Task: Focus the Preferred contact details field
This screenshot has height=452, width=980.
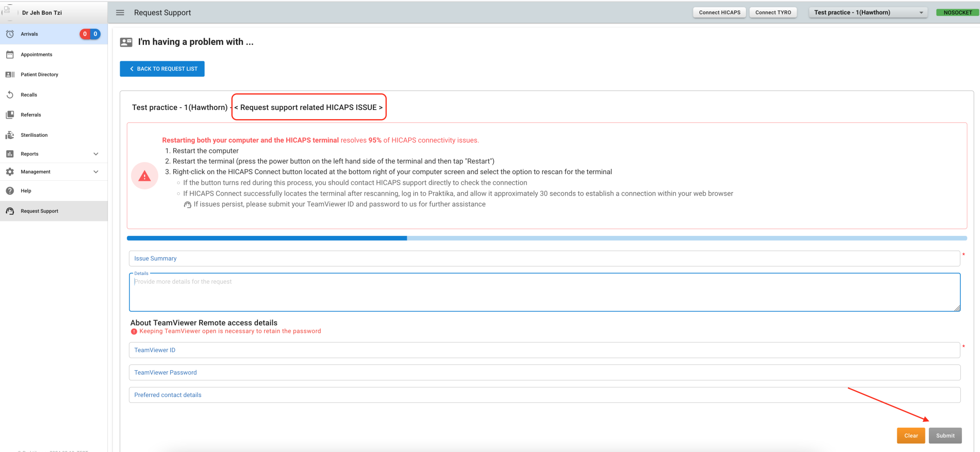Action: (x=545, y=395)
